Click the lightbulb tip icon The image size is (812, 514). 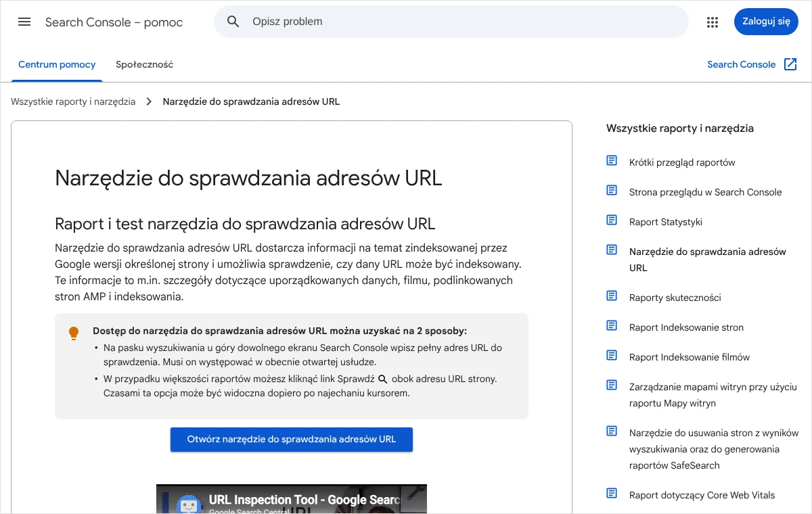click(x=74, y=333)
